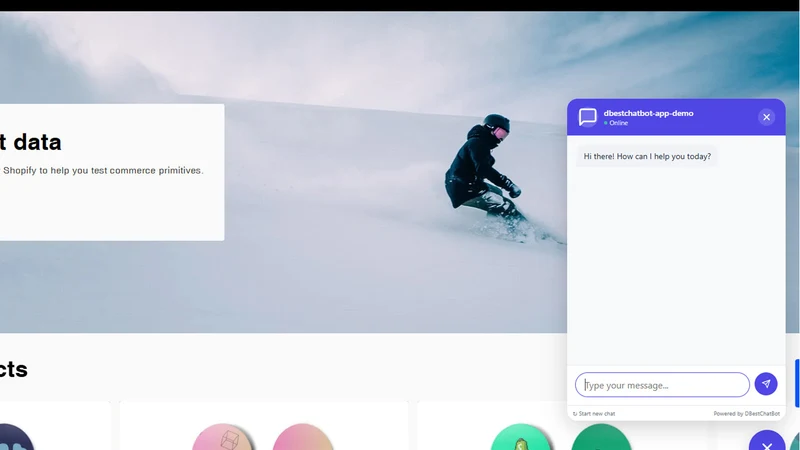Focus the 'Type your message...' input field
The width and height of the screenshot is (800, 450).
click(x=662, y=385)
